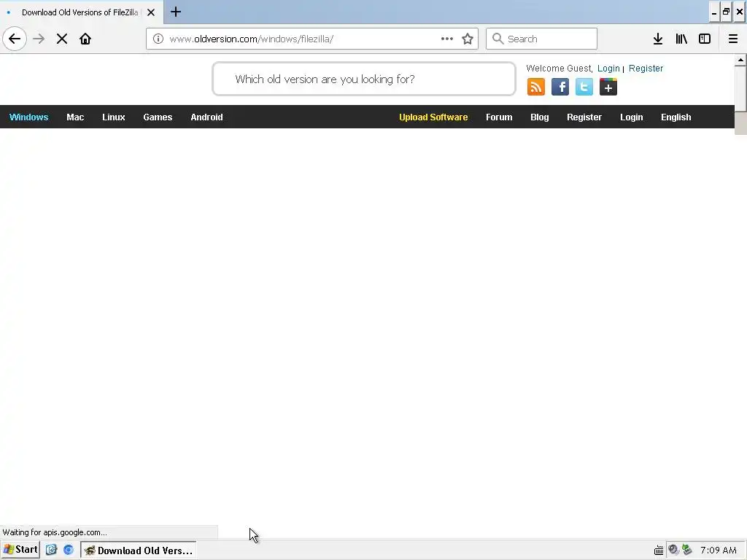Go back to the previous page
Screen dimensions: 747x560
point(15,39)
